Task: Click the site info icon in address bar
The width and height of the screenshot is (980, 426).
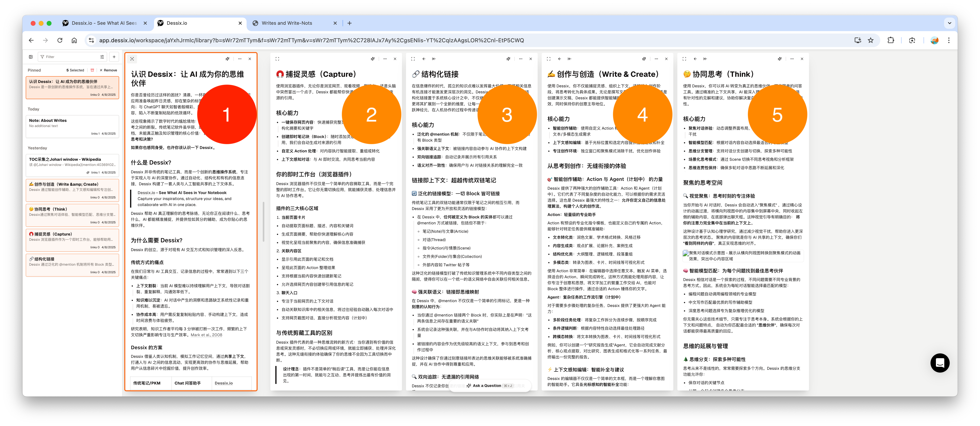Action: tap(91, 40)
